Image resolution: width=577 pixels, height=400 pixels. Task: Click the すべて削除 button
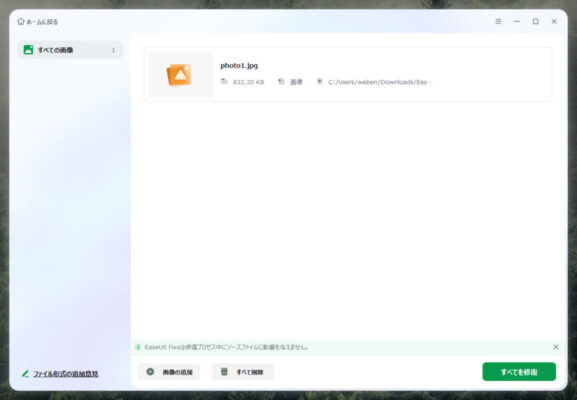point(243,372)
